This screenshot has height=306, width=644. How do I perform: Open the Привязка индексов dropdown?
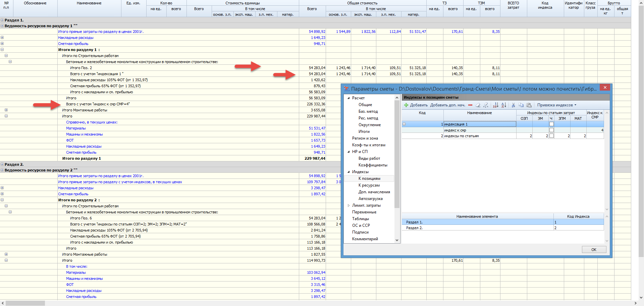556,105
